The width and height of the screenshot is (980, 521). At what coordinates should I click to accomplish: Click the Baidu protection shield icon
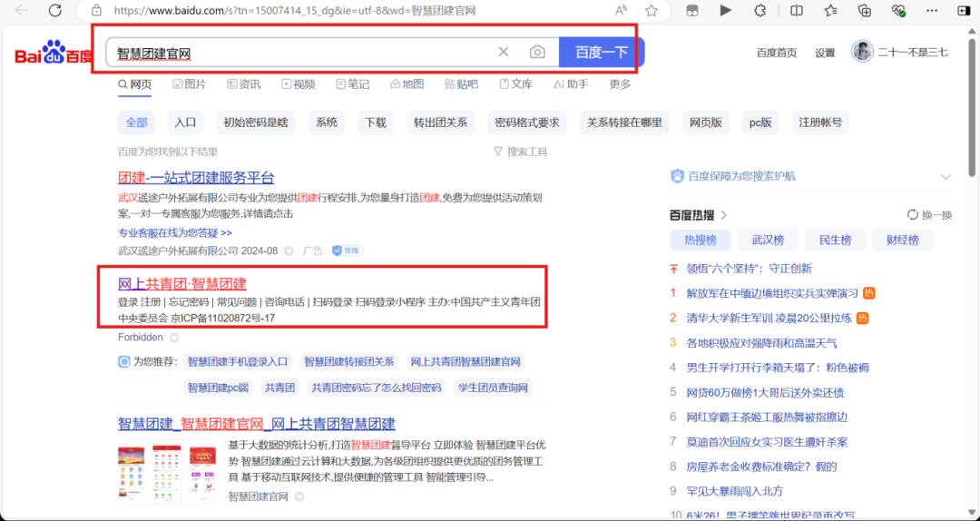(x=677, y=176)
